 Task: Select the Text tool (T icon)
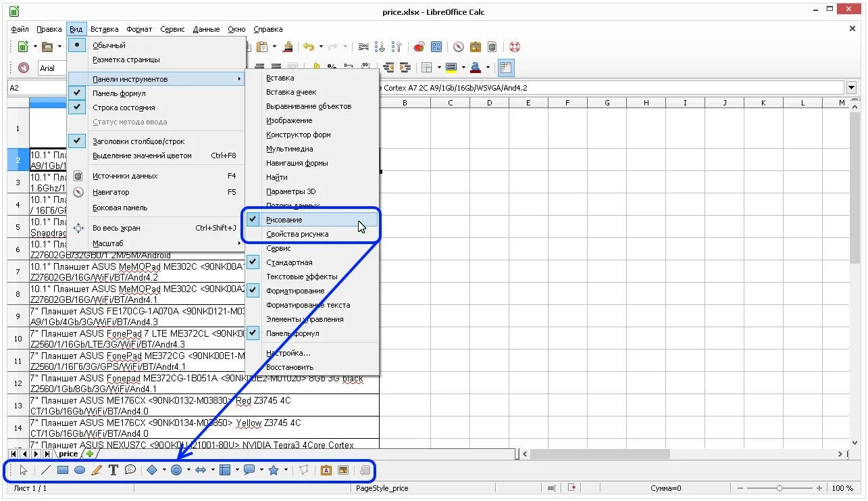click(113, 470)
